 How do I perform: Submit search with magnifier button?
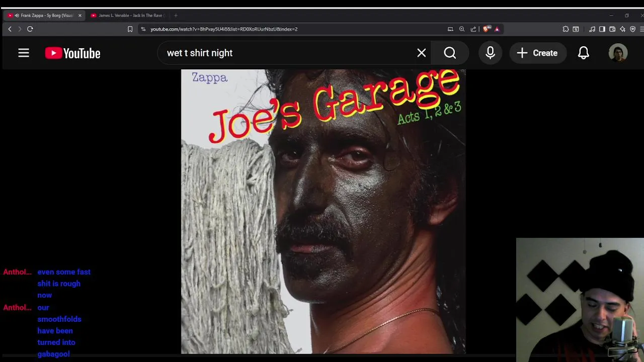pos(450,53)
